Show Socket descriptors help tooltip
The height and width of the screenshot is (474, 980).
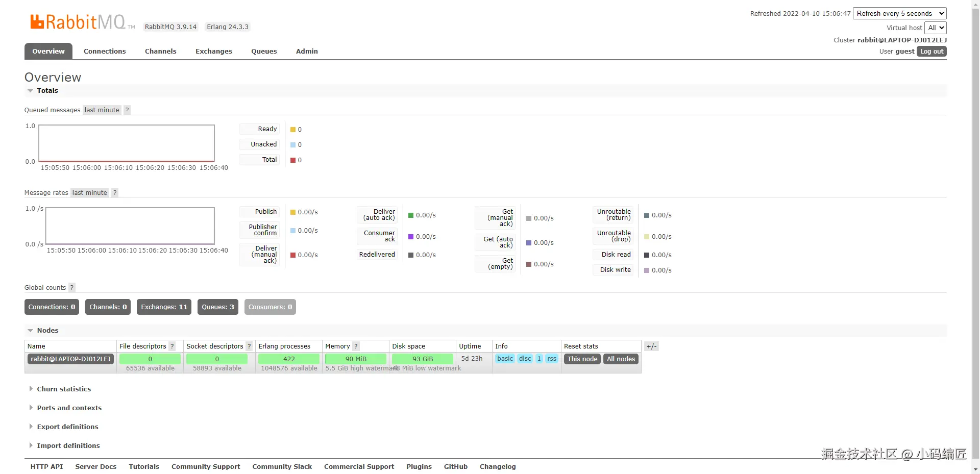coord(249,346)
